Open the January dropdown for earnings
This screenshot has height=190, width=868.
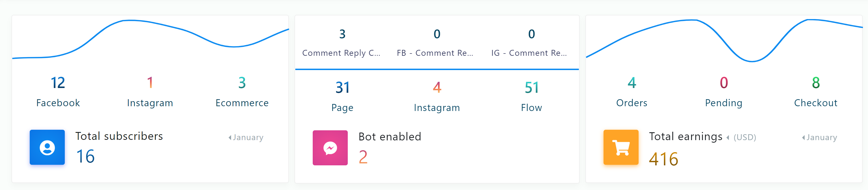click(x=819, y=137)
